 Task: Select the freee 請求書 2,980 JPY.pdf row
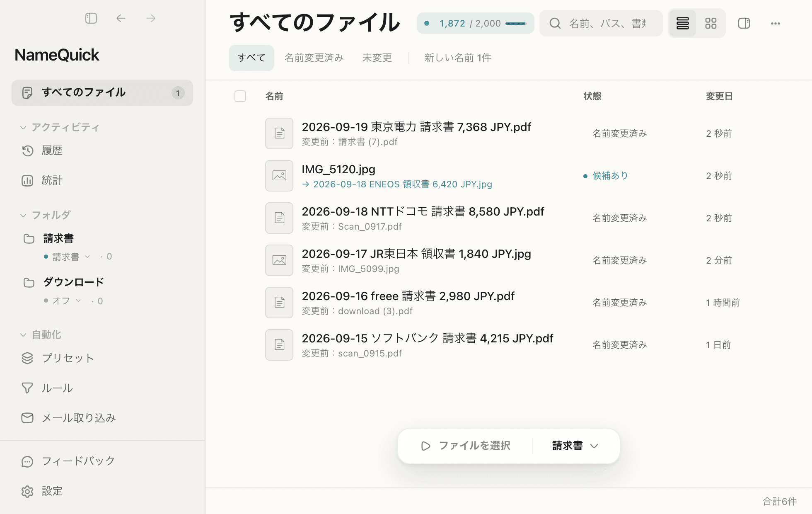(x=509, y=303)
